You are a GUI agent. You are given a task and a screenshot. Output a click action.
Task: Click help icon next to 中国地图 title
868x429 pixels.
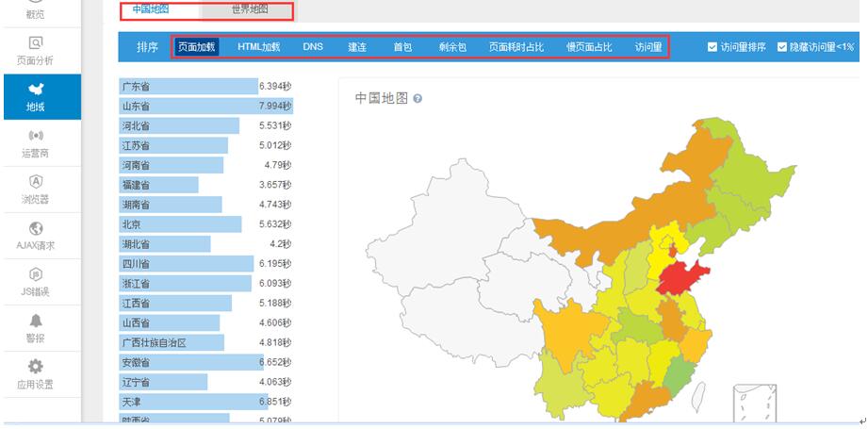coord(418,99)
